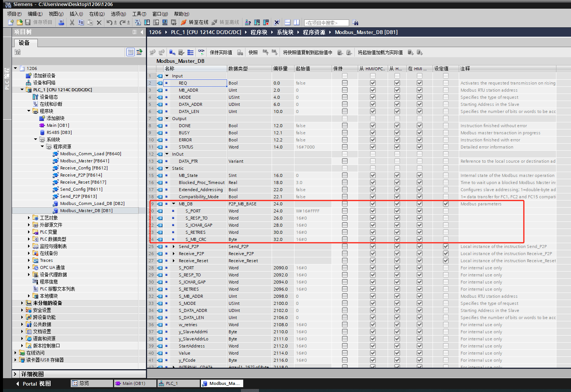The width and height of the screenshot is (571, 392).
Task: Click the 程序块 breadcrumb in editor path
Action: 259,32
